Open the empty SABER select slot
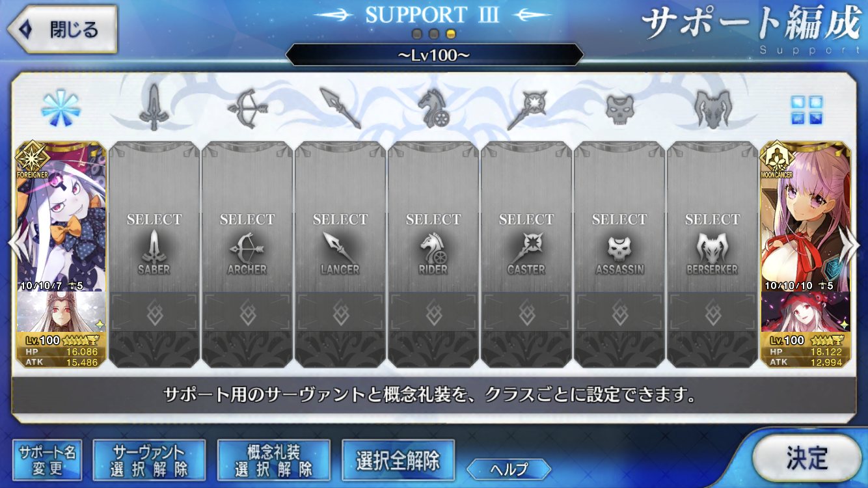The height and width of the screenshot is (488, 868). point(154,254)
